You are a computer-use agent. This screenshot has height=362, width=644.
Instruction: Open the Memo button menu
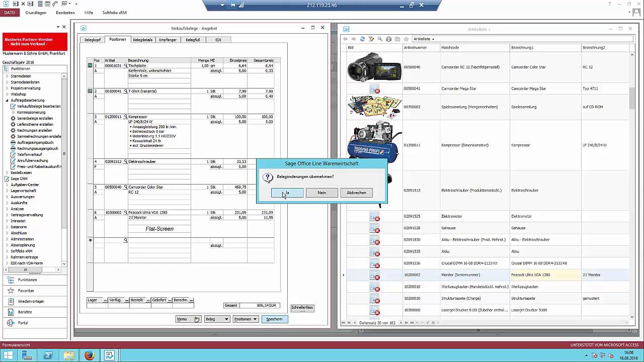[x=188, y=319]
